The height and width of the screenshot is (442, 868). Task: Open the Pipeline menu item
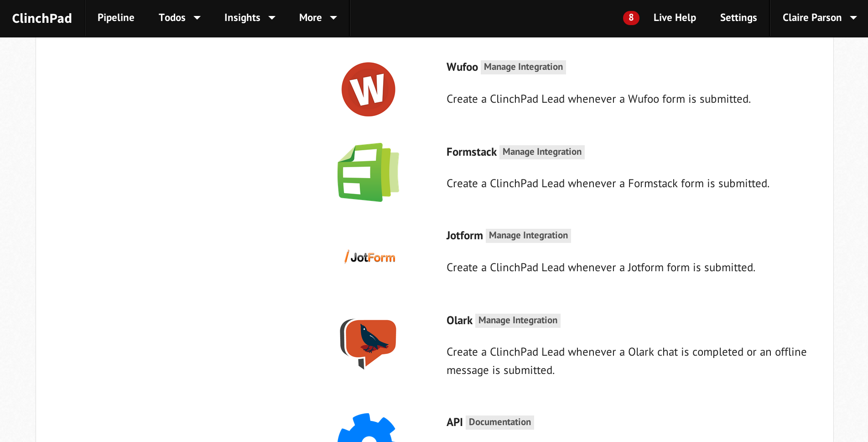click(116, 18)
